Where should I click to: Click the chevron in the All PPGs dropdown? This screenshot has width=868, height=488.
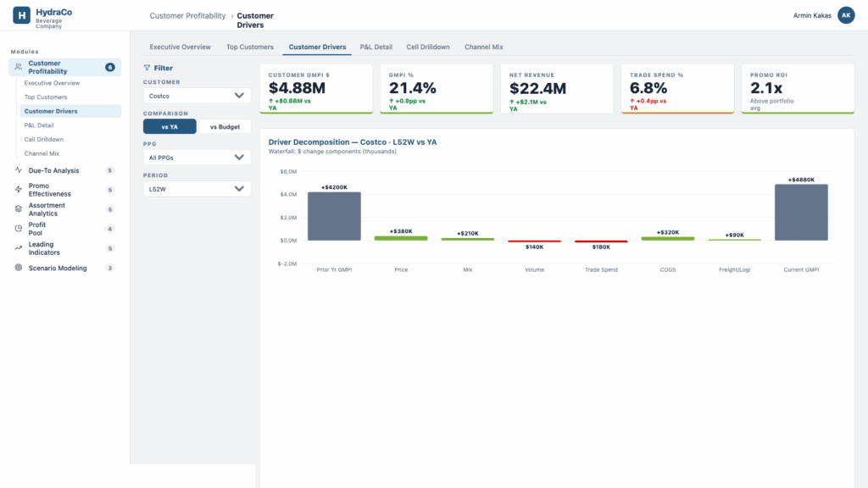tap(239, 158)
